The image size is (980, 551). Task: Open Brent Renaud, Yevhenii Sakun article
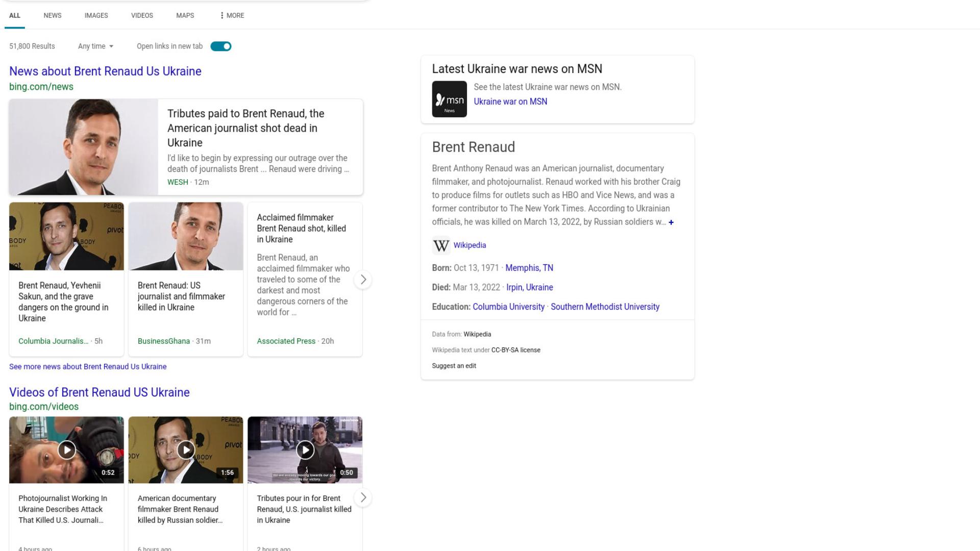click(64, 302)
